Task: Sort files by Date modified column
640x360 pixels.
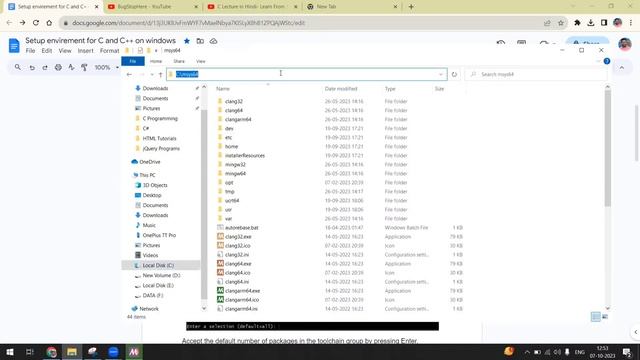Action: pos(341,89)
